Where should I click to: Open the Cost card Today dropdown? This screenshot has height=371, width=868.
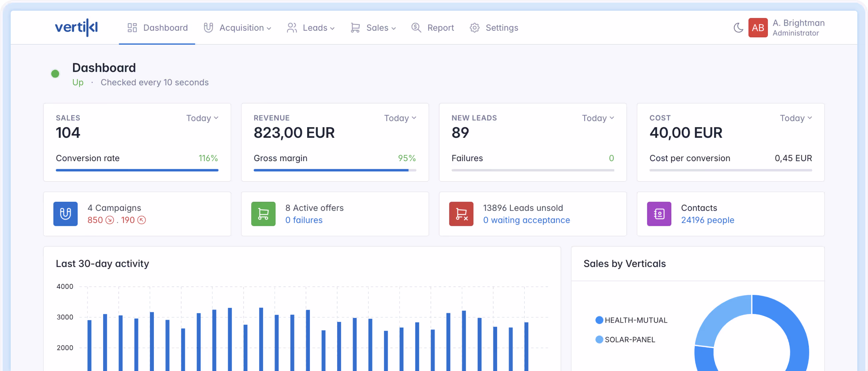[x=796, y=118]
